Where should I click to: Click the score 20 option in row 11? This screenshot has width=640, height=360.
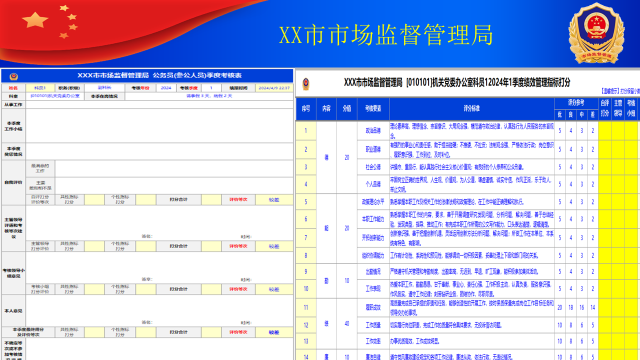pyautogui.click(x=560, y=307)
